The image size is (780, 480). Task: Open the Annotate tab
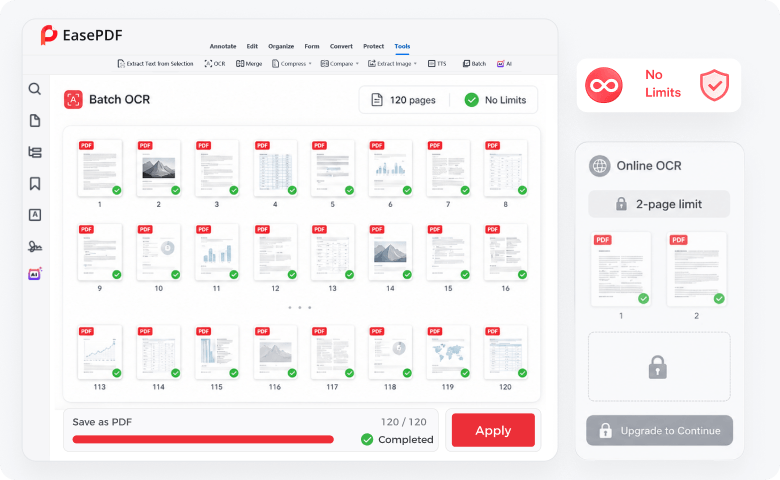click(x=223, y=46)
